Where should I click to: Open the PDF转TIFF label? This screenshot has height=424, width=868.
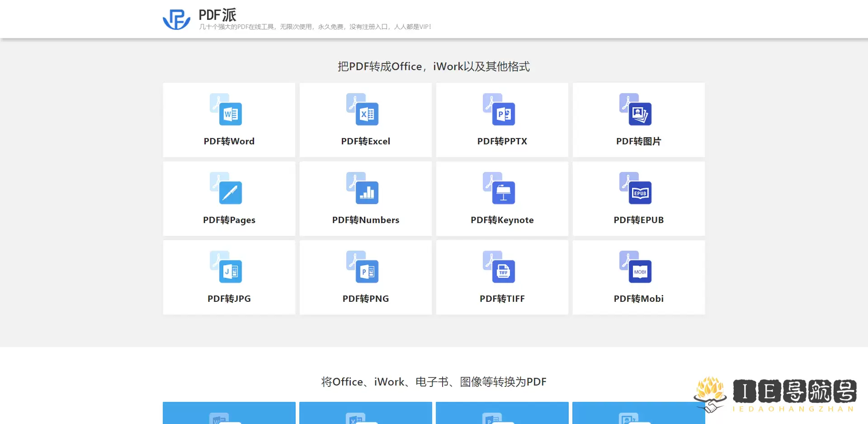[x=502, y=299]
